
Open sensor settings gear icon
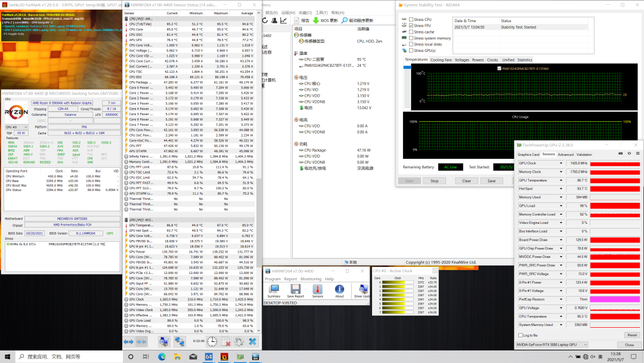(x=239, y=342)
